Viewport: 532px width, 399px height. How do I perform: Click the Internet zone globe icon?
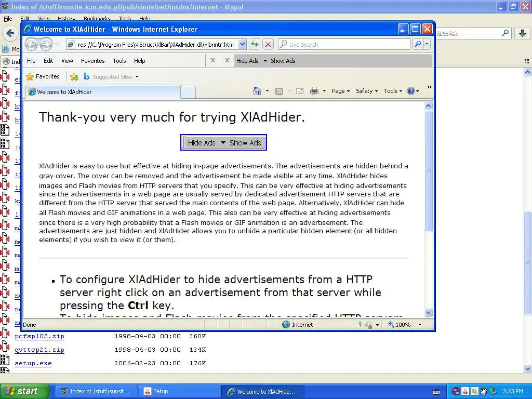point(286,325)
